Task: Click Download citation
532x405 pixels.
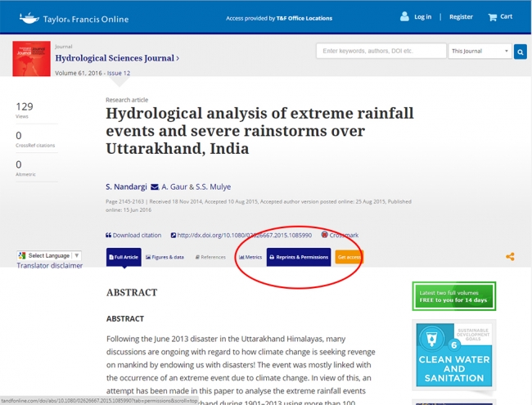Action: 134,235
